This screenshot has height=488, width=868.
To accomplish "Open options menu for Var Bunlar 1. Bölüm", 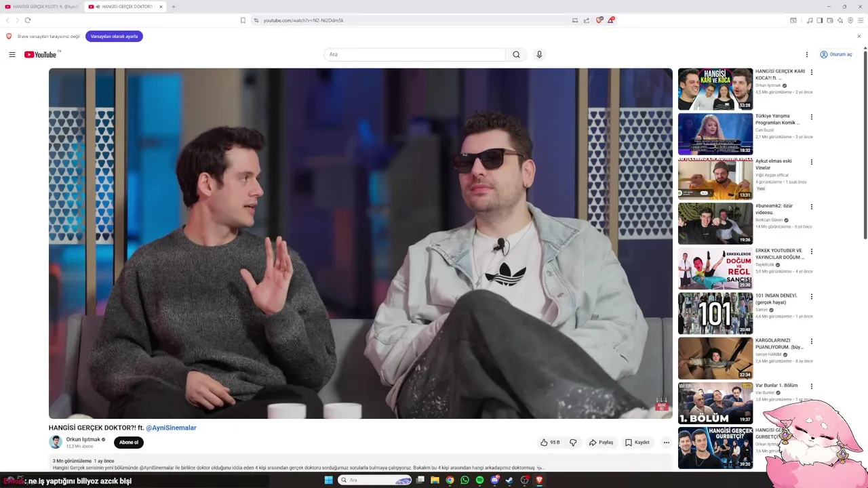I will tap(812, 386).
